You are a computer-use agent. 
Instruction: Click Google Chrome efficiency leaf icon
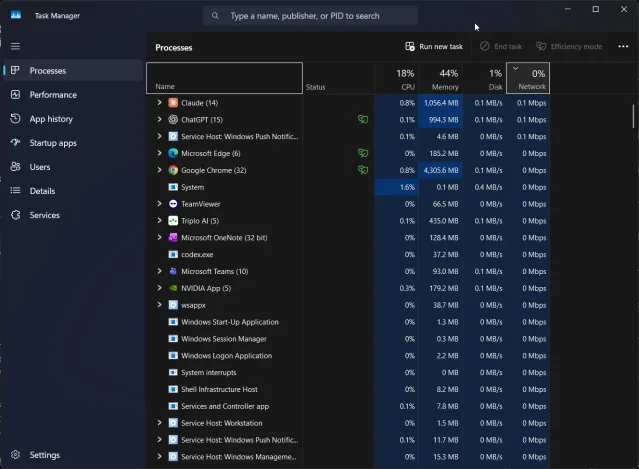[x=363, y=170]
